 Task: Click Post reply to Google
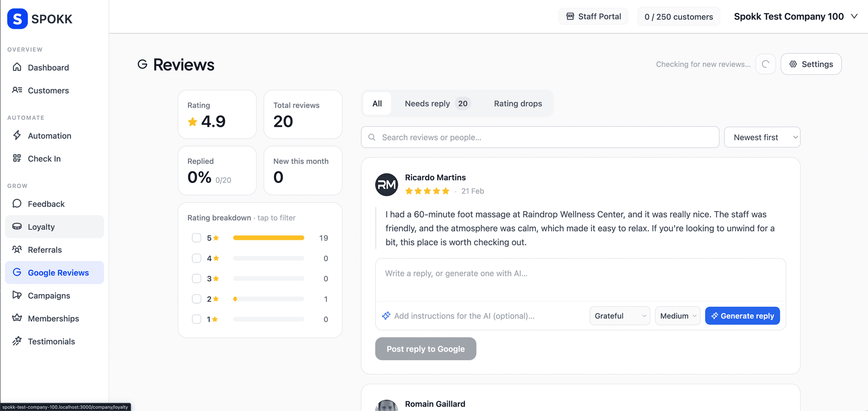(x=426, y=349)
